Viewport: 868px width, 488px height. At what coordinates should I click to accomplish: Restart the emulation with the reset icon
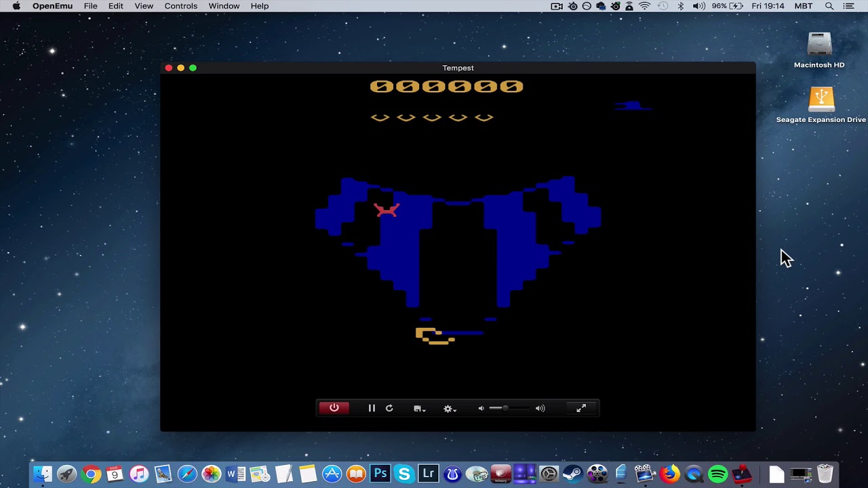coord(389,408)
